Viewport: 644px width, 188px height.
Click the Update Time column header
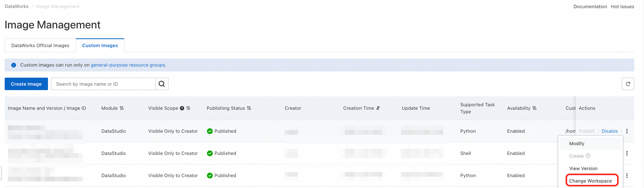(416, 108)
